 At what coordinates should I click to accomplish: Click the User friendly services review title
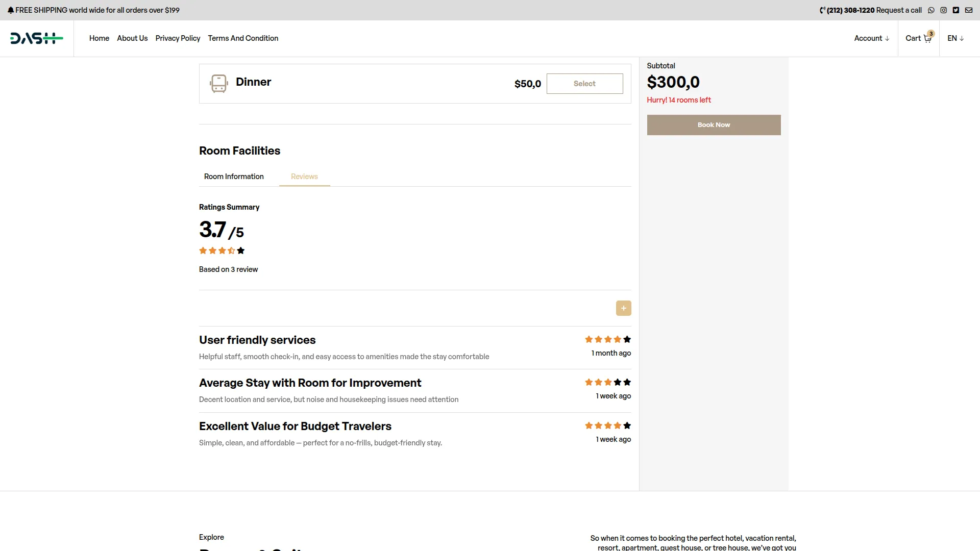[257, 340]
